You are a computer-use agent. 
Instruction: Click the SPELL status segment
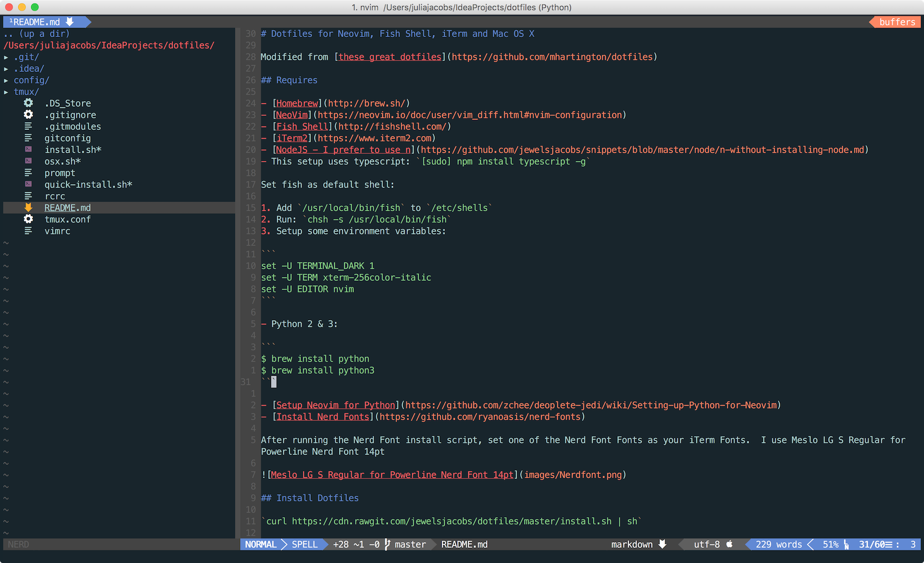point(305,544)
